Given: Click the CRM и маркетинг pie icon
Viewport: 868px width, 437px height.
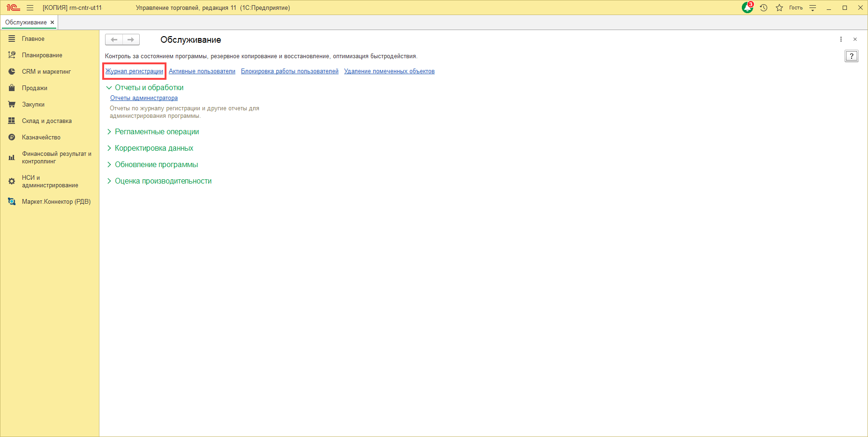Looking at the screenshot, I should [12, 71].
